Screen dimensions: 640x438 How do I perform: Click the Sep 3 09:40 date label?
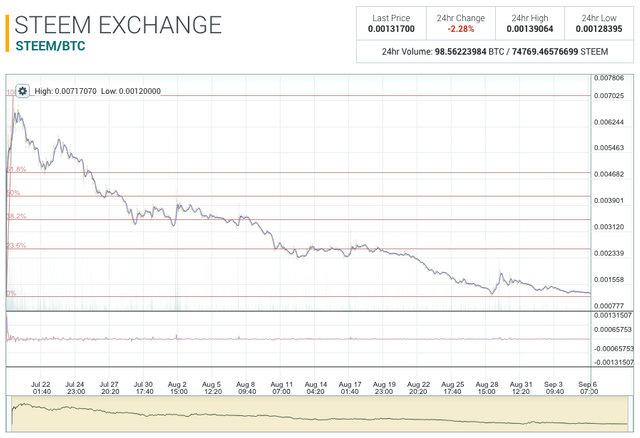click(x=554, y=388)
